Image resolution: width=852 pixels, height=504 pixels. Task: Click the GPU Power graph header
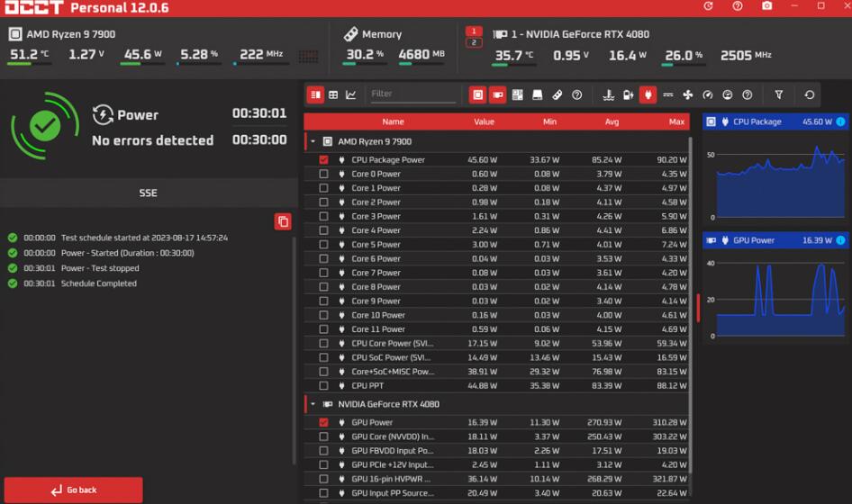775,240
